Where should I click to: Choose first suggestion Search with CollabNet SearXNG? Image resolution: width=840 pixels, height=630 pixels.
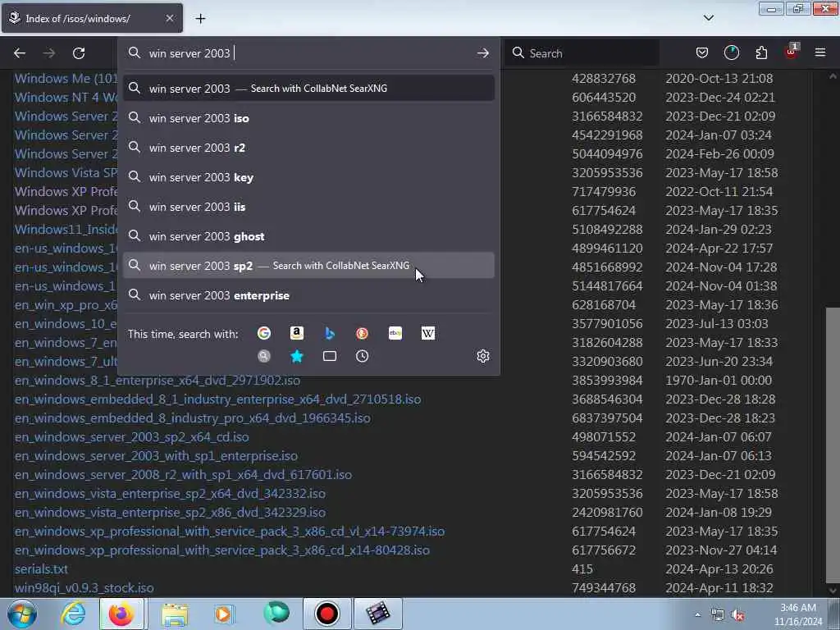click(308, 89)
